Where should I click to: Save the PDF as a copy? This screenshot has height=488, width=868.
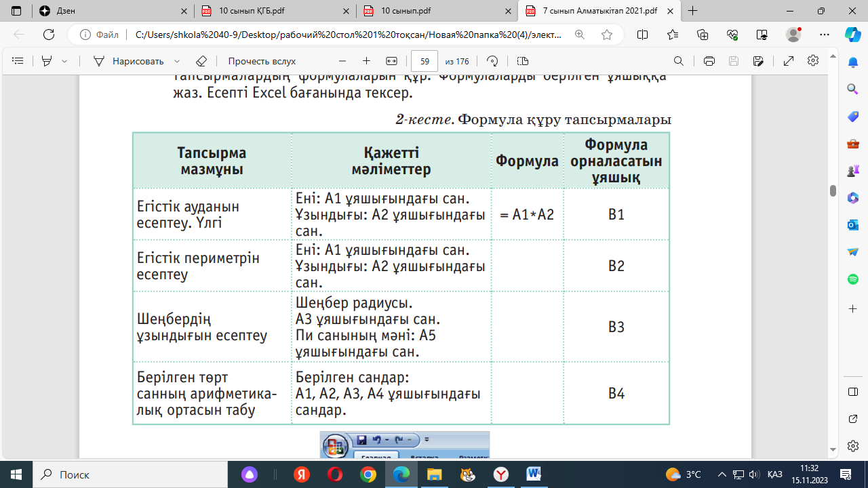758,61
